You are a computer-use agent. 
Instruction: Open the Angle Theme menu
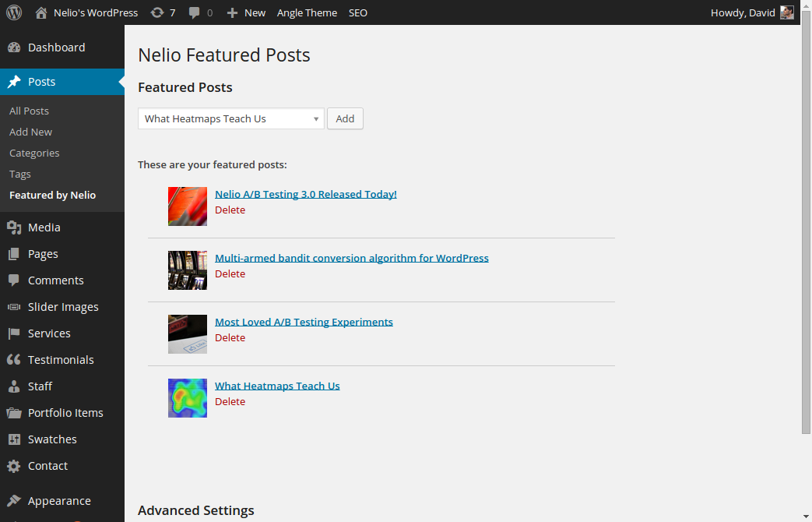click(x=307, y=13)
